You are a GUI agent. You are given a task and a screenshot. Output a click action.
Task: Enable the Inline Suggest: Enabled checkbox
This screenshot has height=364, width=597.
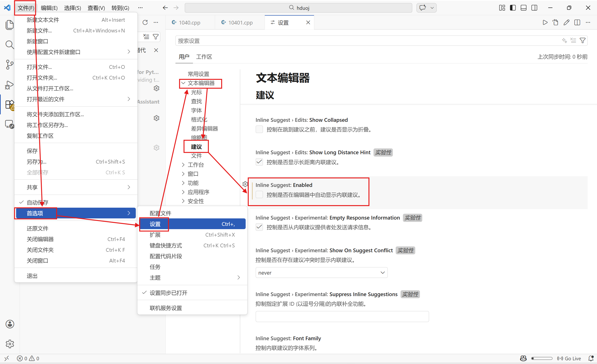tap(259, 195)
